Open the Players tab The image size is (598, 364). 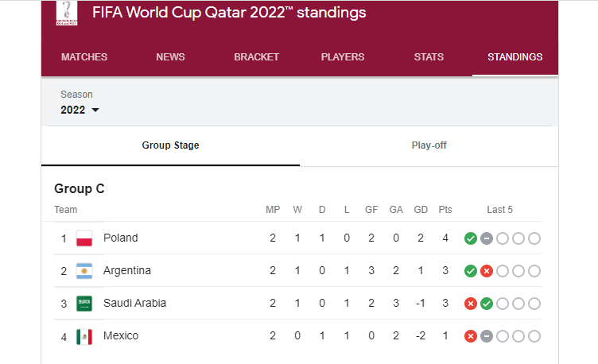coord(343,57)
